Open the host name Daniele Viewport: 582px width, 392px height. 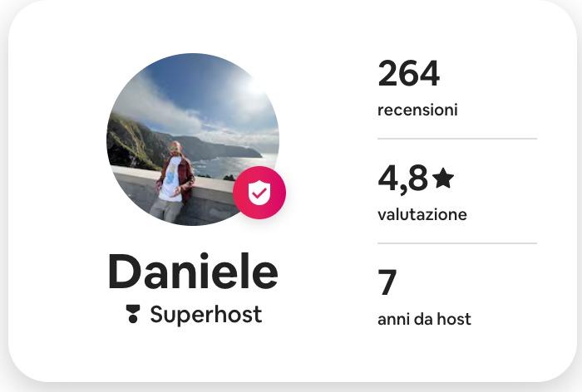(193, 271)
